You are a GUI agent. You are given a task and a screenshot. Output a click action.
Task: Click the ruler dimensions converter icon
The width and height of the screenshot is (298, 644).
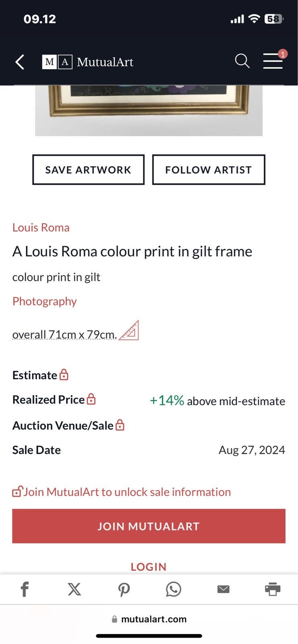(x=129, y=331)
